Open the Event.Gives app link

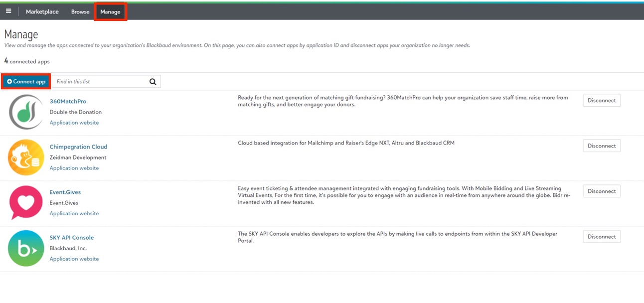pos(65,192)
